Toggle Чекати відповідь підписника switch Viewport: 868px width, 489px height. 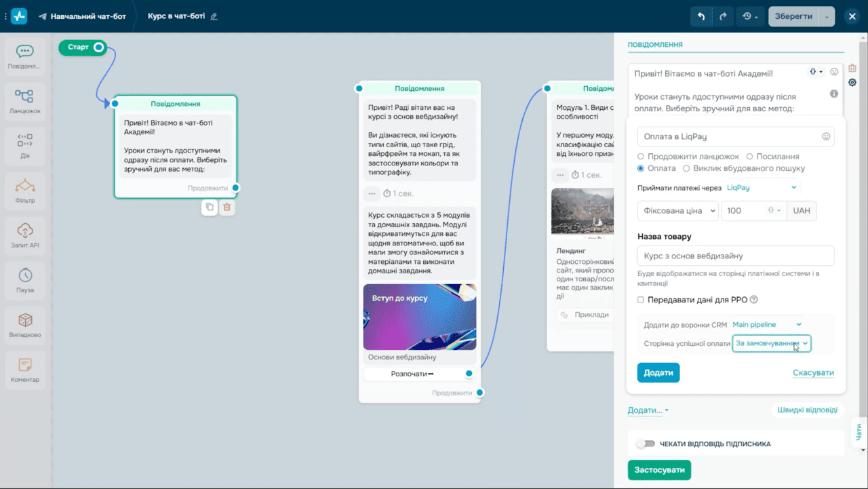click(646, 444)
